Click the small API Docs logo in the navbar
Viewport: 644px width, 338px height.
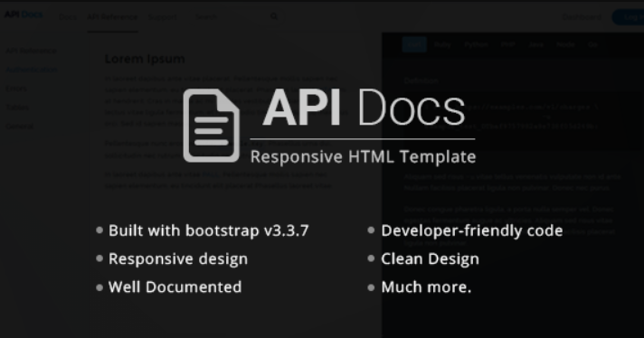24,14
